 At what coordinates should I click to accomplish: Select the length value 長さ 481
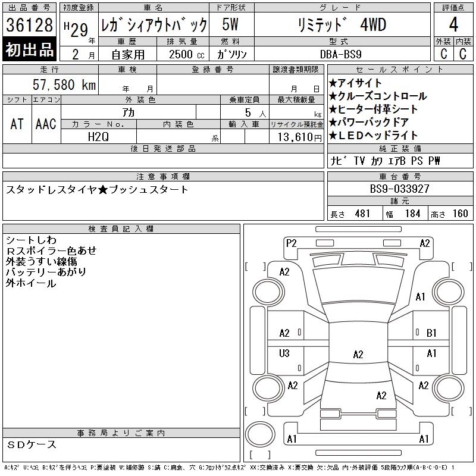point(350,214)
